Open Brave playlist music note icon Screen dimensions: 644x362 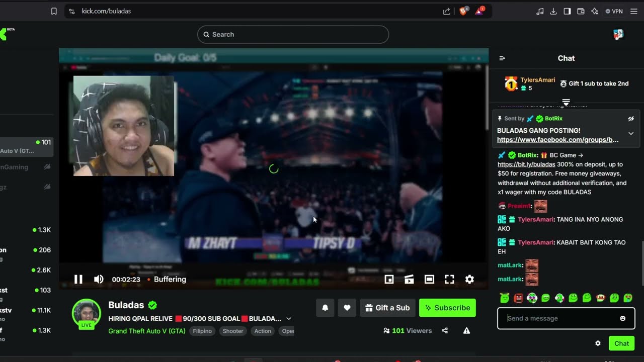click(x=540, y=11)
